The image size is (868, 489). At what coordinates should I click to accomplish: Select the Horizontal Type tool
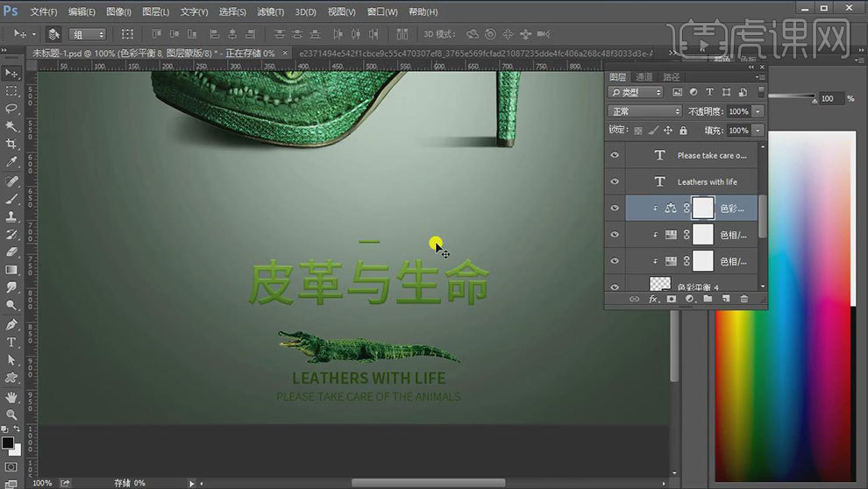coord(11,343)
